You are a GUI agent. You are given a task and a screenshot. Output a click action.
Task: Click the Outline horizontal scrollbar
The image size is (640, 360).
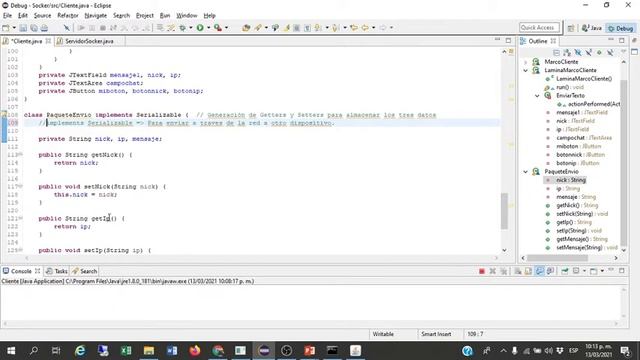tap(557, 258)
